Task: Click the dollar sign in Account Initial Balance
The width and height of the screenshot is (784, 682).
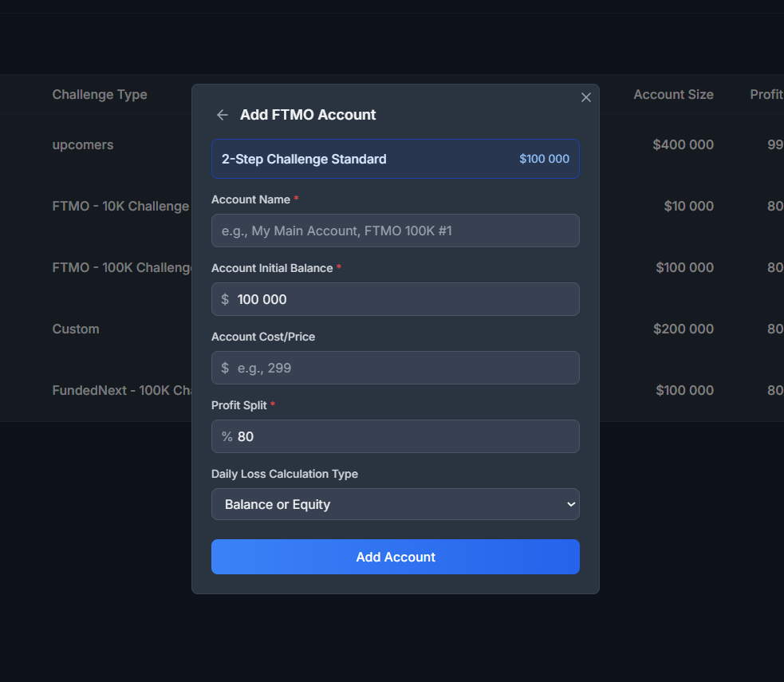Action: click(225, 299)
